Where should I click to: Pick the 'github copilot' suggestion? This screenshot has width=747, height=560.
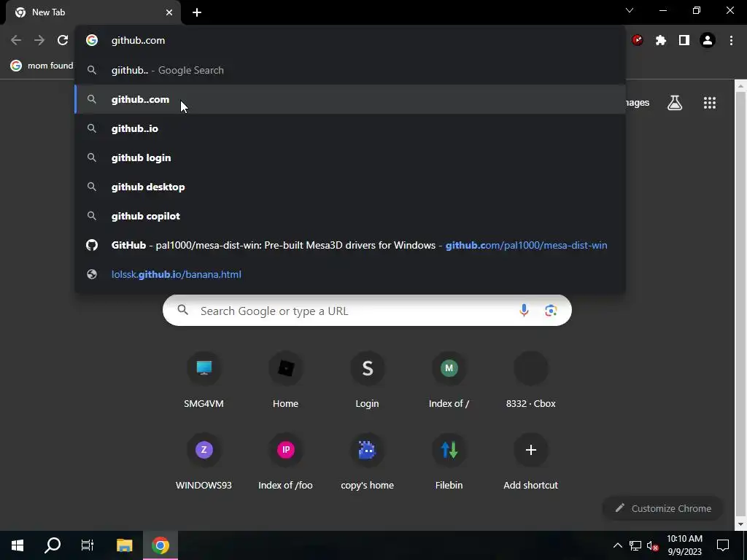pos(350,216)
